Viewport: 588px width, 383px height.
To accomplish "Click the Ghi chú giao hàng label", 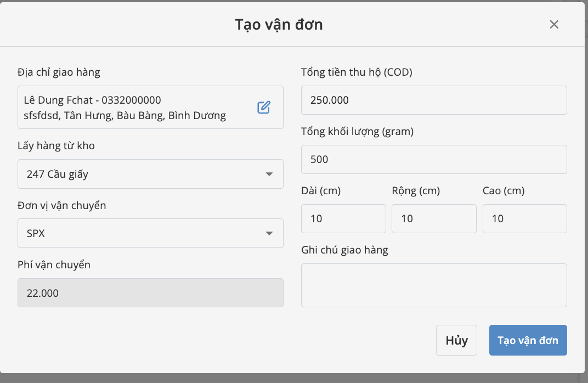I will [x=344, y=250].
